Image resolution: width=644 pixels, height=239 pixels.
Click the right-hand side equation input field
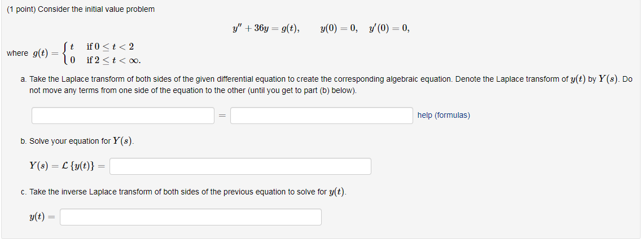(x=321, y=116)
